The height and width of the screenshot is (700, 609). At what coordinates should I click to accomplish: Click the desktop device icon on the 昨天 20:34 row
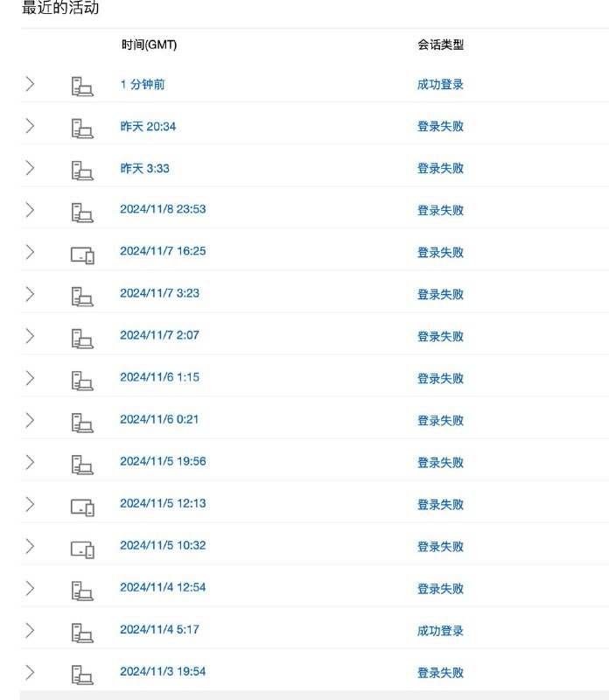pos(82,126)
